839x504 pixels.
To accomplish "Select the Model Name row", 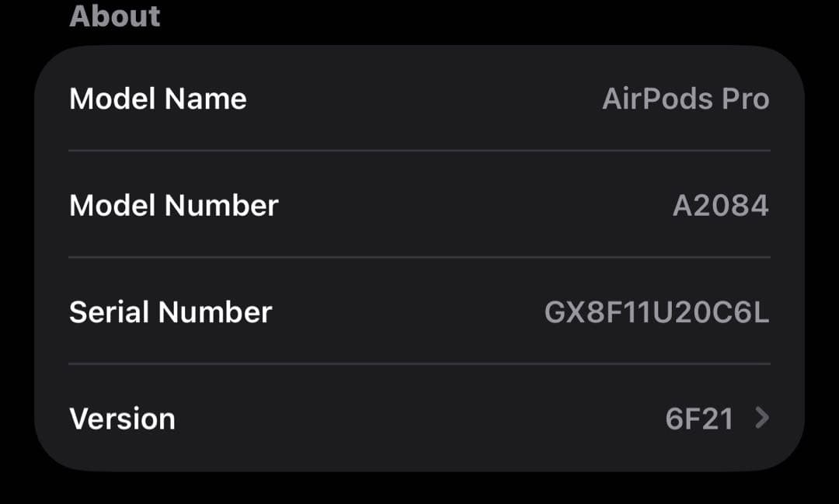I will click(419, 99).
